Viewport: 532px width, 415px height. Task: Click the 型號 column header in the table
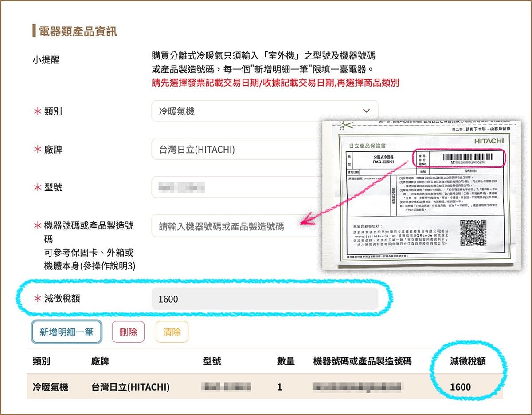[212, 361]
